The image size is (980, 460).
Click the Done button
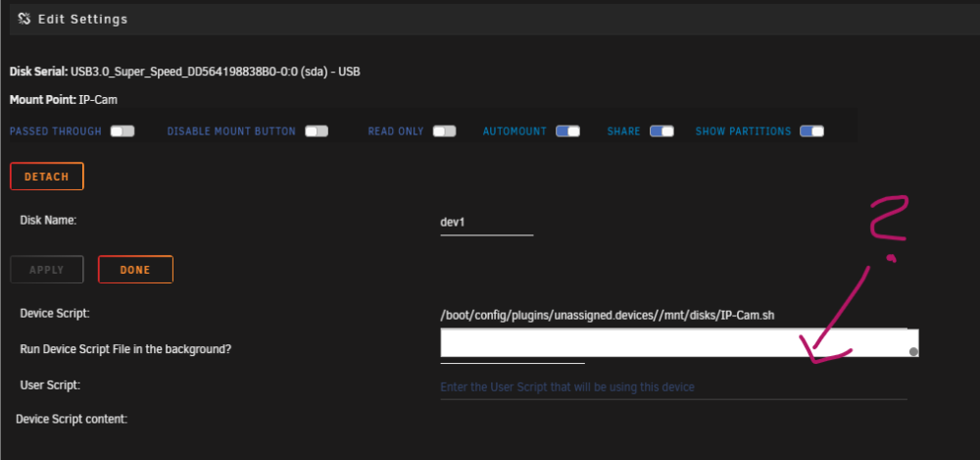pyautogui.click(x=135, y=270)
